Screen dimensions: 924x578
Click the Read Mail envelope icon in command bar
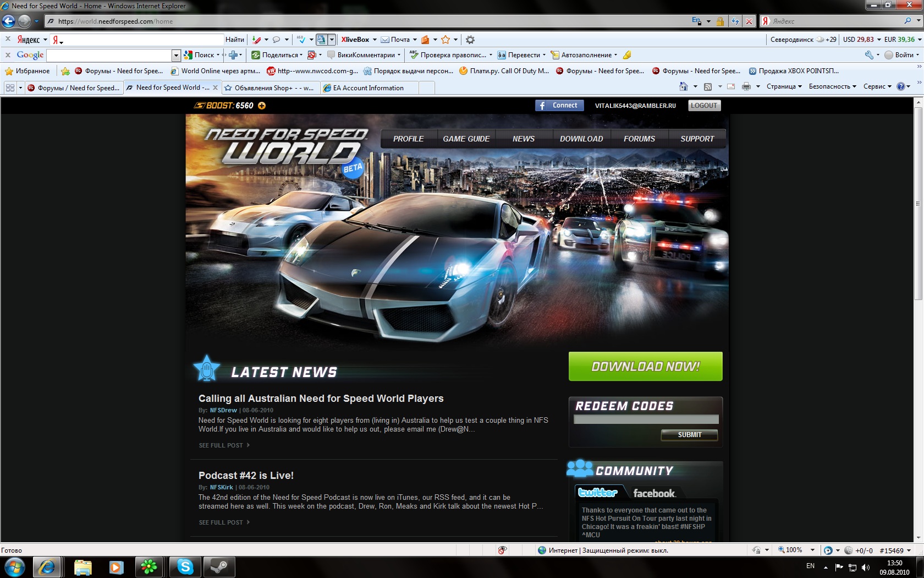pos(731,86)
